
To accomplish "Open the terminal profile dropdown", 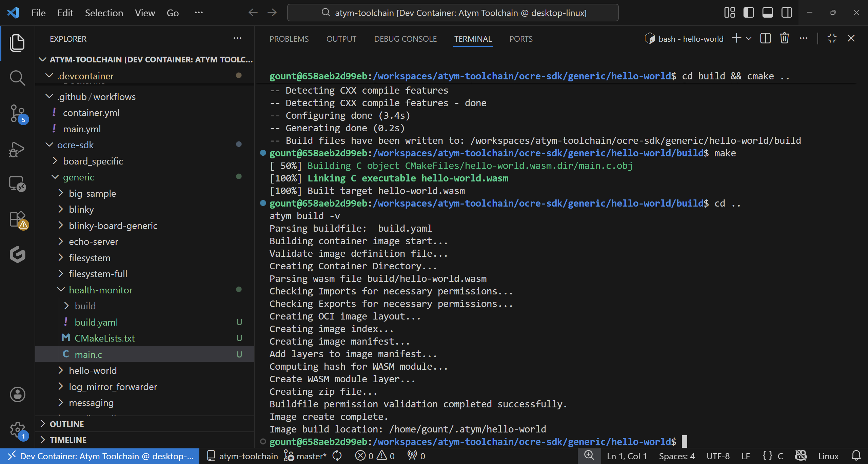I will tap(749, 38).
